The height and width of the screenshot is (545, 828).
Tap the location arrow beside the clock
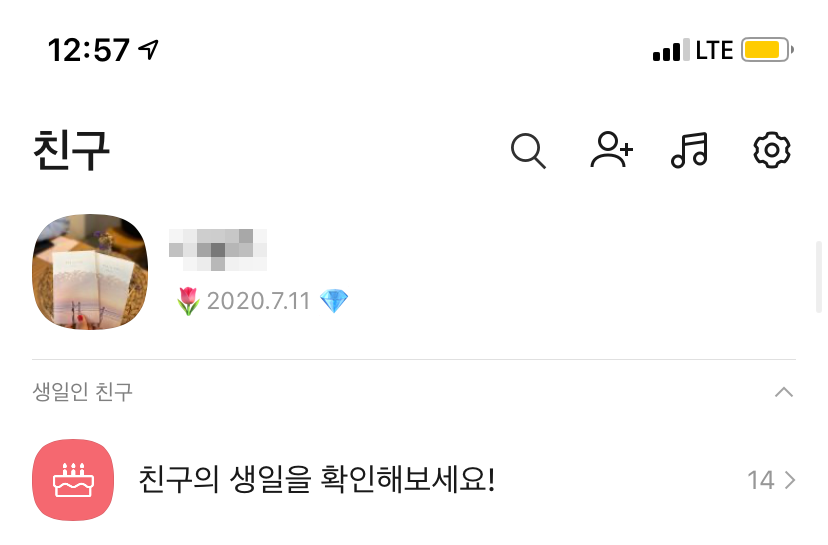[148, 50]
